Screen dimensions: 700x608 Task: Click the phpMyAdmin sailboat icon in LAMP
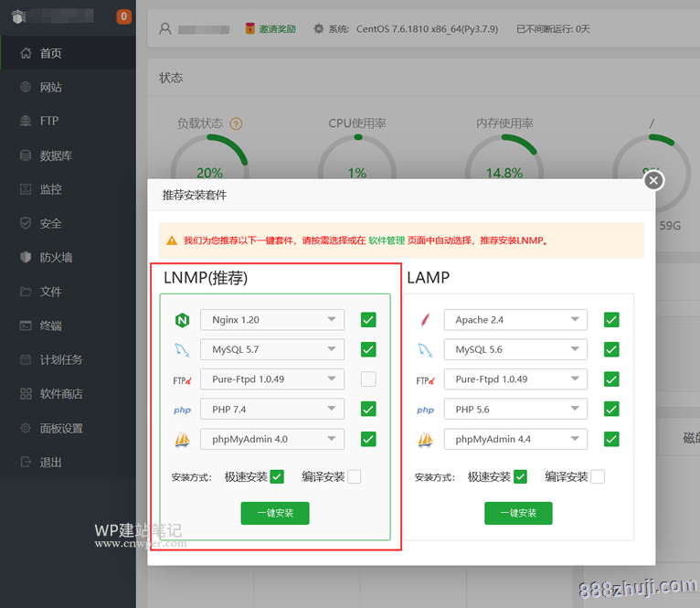tap(426, 440)
